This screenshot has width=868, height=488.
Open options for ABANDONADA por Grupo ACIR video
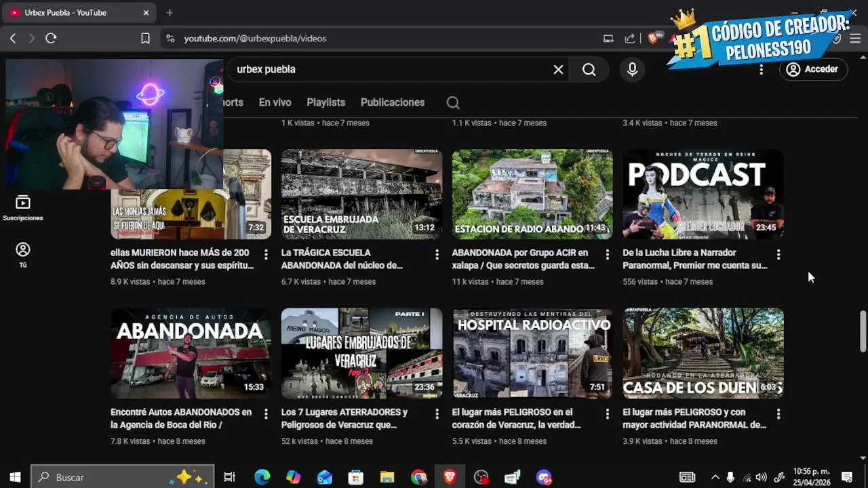pyautogui.click(x=607, y=254)
